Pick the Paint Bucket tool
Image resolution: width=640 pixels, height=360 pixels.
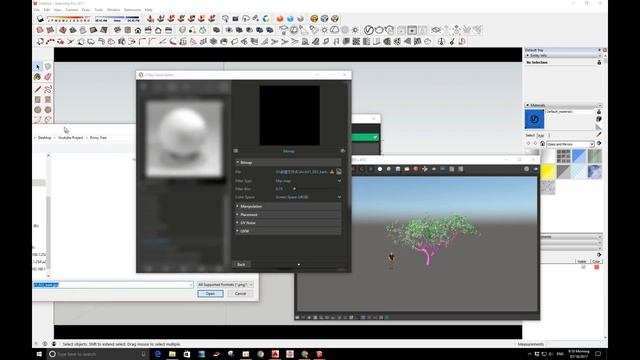38,77
